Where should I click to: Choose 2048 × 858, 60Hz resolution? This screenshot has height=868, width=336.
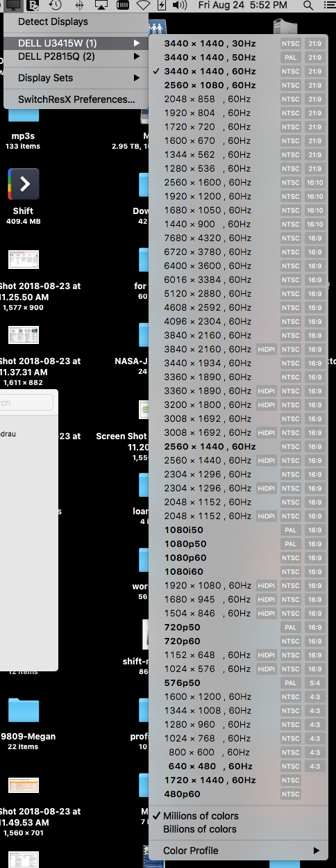tap(238, 99)
